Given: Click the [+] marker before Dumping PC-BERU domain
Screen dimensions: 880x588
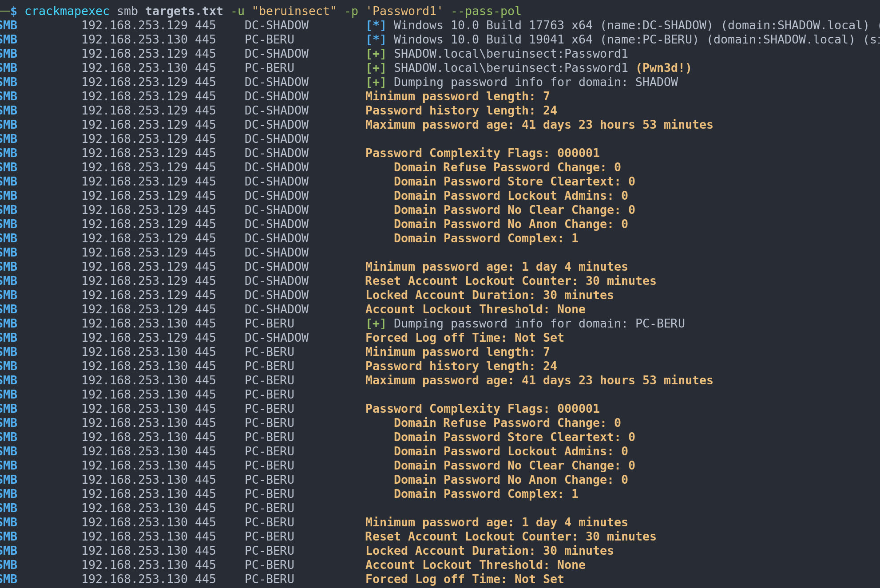Looking at the screenshot, I should tap(376, 324).
